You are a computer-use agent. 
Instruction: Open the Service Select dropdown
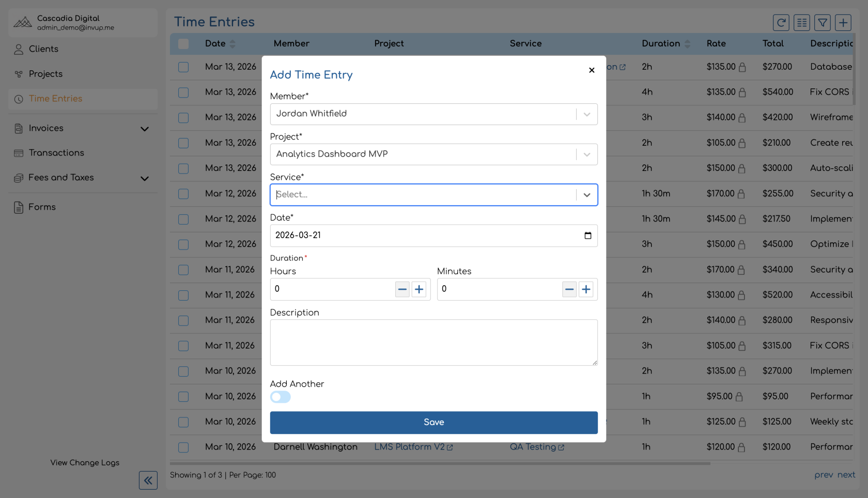(x=434, y=195)
